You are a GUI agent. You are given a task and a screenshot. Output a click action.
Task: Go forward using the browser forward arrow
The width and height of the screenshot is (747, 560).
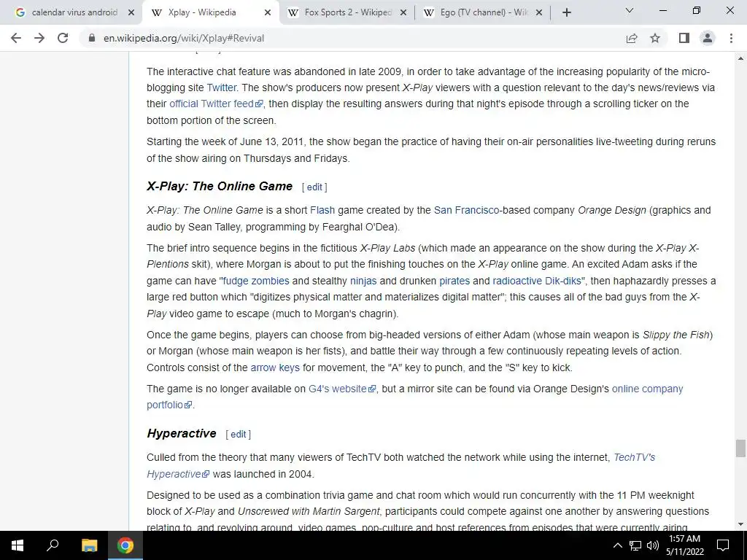[39, 38]
